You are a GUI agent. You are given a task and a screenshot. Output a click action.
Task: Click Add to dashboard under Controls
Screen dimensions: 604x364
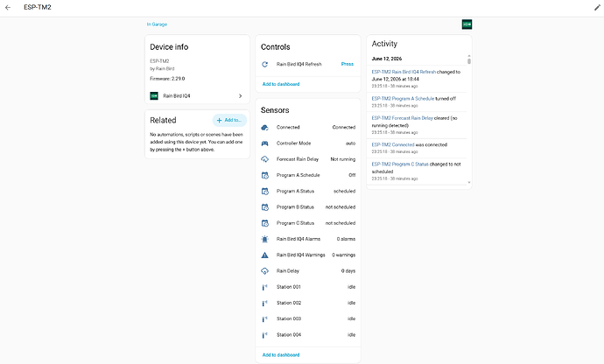(x=281, y=84)
